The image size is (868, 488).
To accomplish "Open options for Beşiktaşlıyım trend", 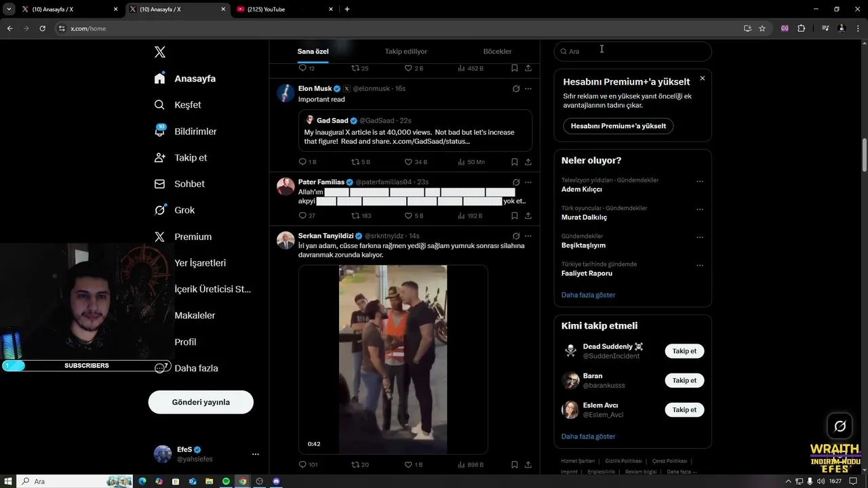I will coord(700,238).
